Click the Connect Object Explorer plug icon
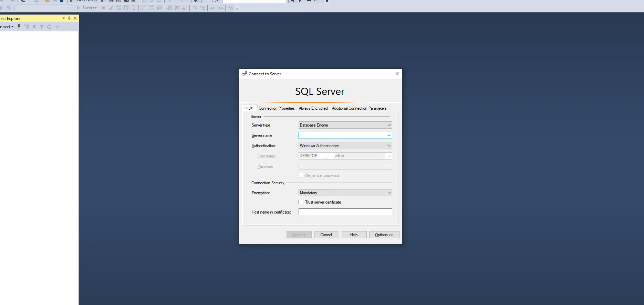644x305 pixels. coord(19,27)
